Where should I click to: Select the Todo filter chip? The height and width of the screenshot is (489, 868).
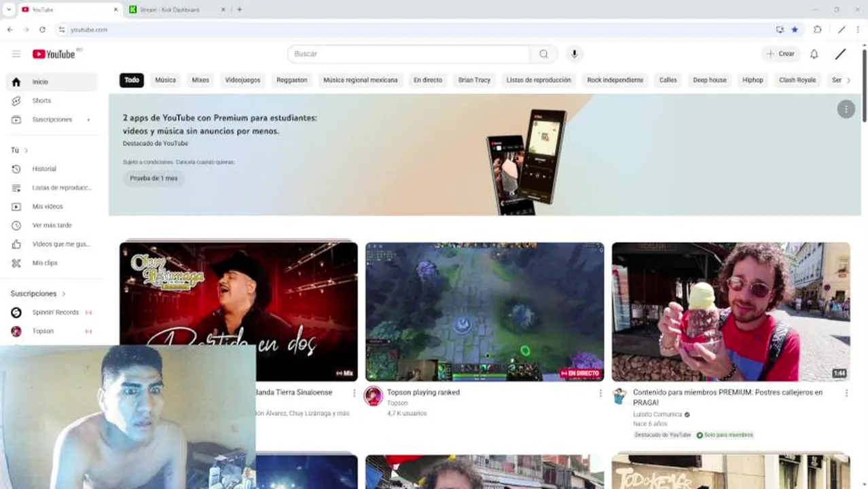(x=132, y=80)
